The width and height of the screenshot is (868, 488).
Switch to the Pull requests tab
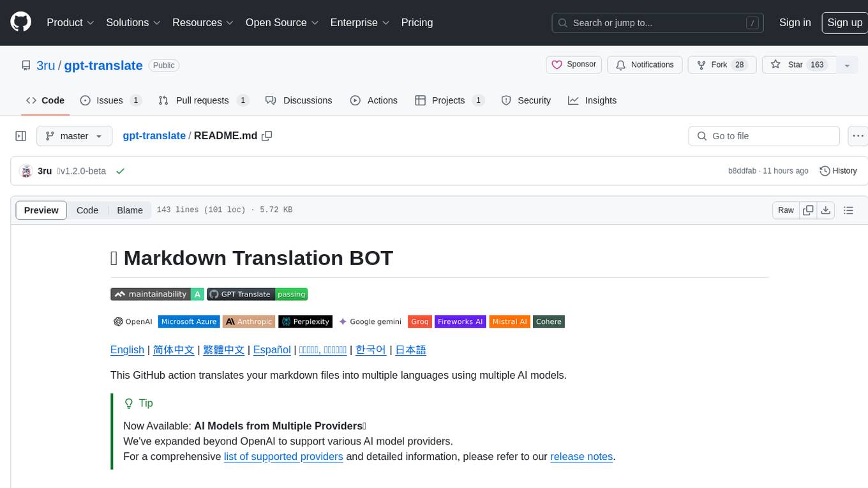pos(204,100)
